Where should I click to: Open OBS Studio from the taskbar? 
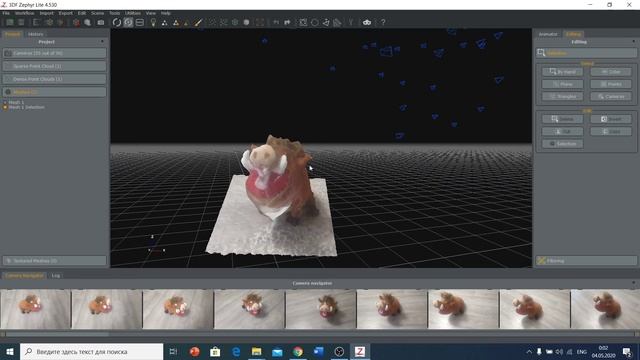click(339, 351)
